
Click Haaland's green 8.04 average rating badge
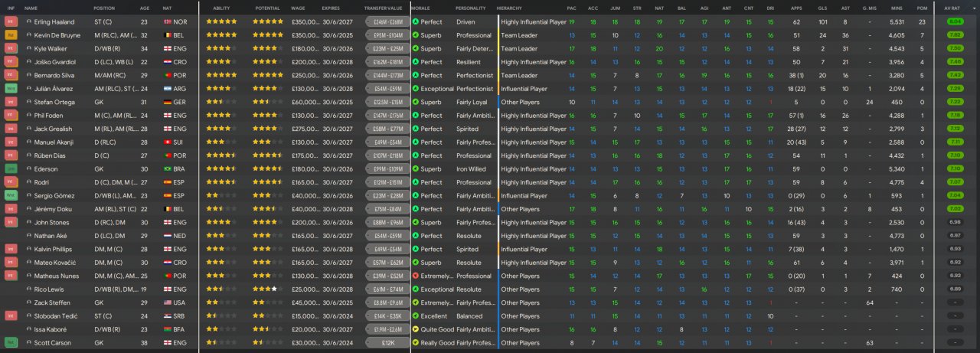(955, 22)
